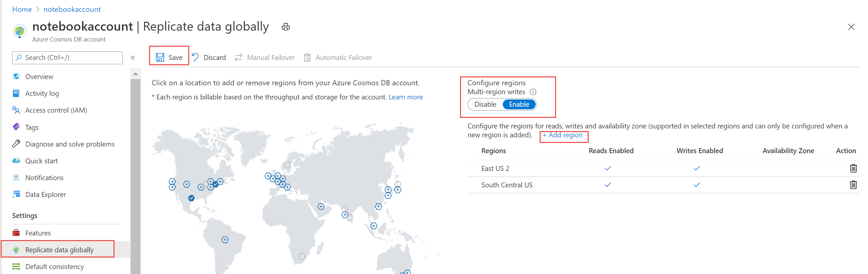This screenshot has width=868, height=274.
Task: Click the South Africa region hexagon
Action: (x=302, y=257)
